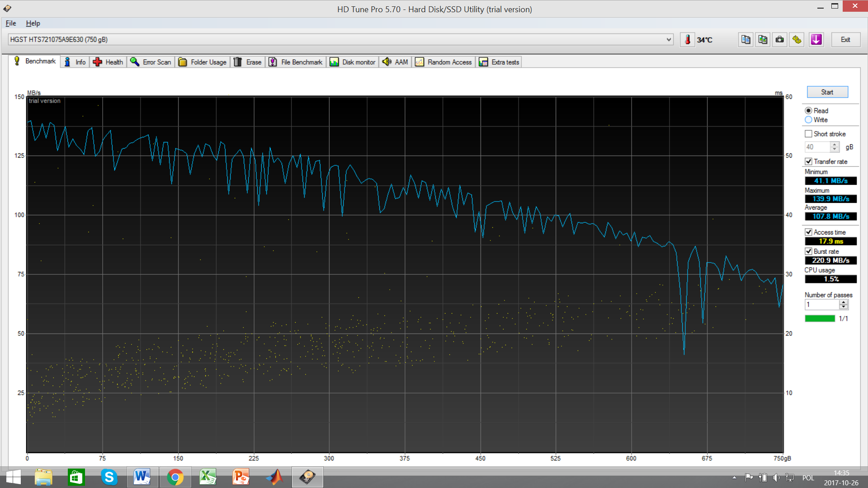Open Google Chrome from the taskbar
868x488 pixels.
point(175,477)
